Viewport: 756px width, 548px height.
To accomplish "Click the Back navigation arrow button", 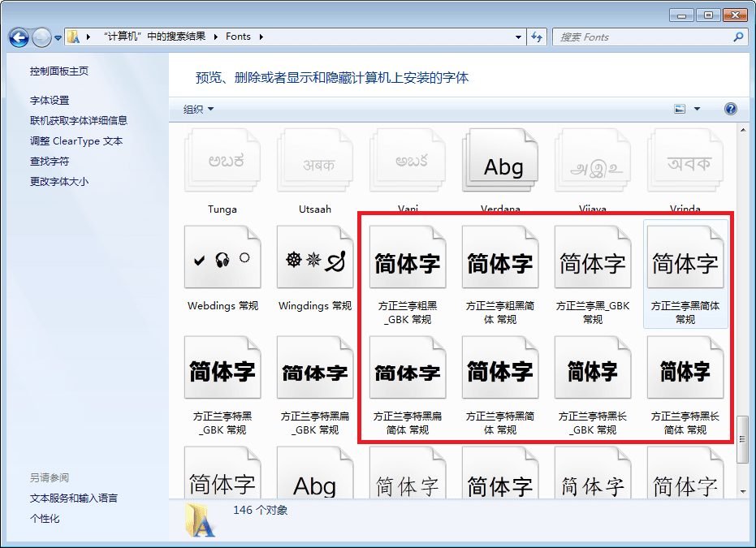I will click(x=19, y=37).
